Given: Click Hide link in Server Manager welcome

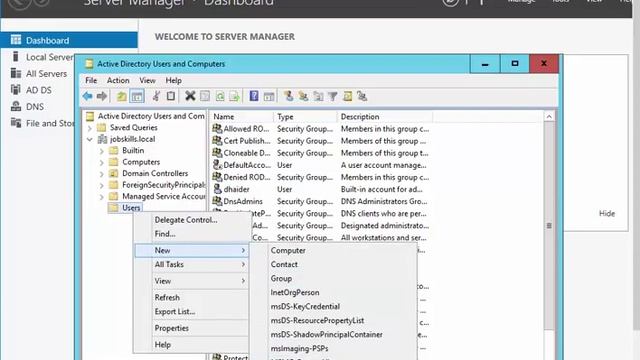Looking at the screenshot, I should click(607, 213).
